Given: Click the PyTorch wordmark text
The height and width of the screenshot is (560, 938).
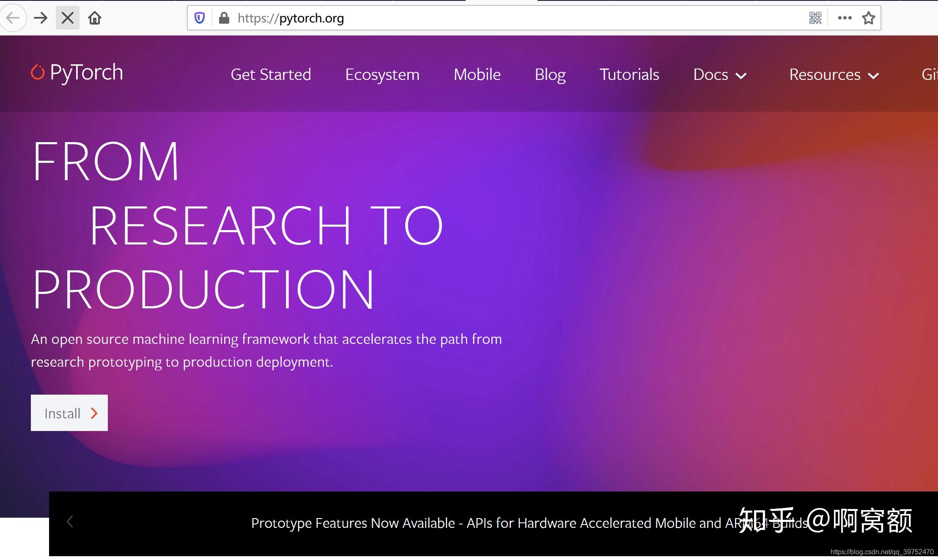Looking at the screenshot, I should 86,72.
